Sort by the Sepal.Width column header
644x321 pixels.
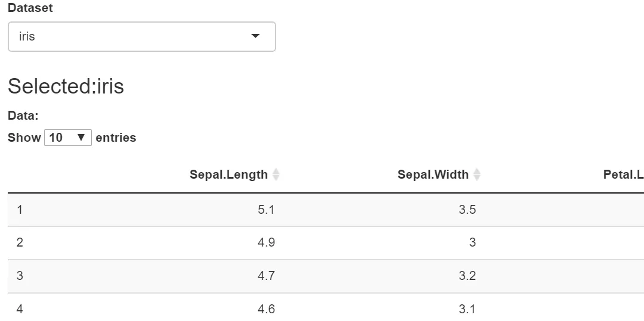point(433,174)
